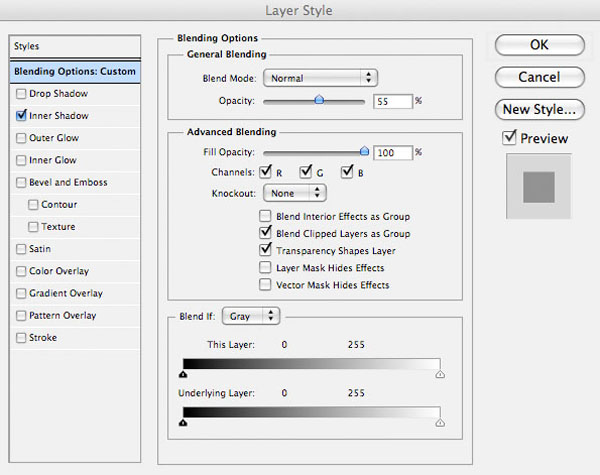The image size is (600, 475).
Task: Enable the Outer Glow checkbox
Action: coord(21,138)
